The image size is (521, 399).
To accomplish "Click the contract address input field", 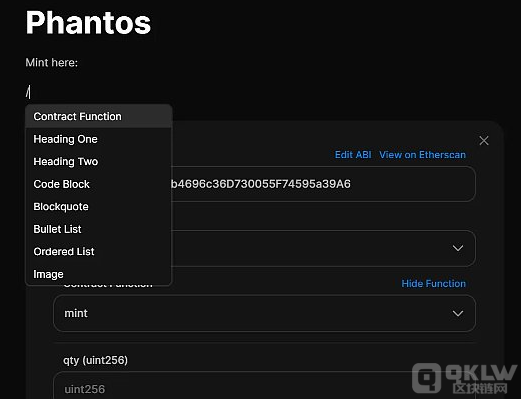I will (323, 184).
